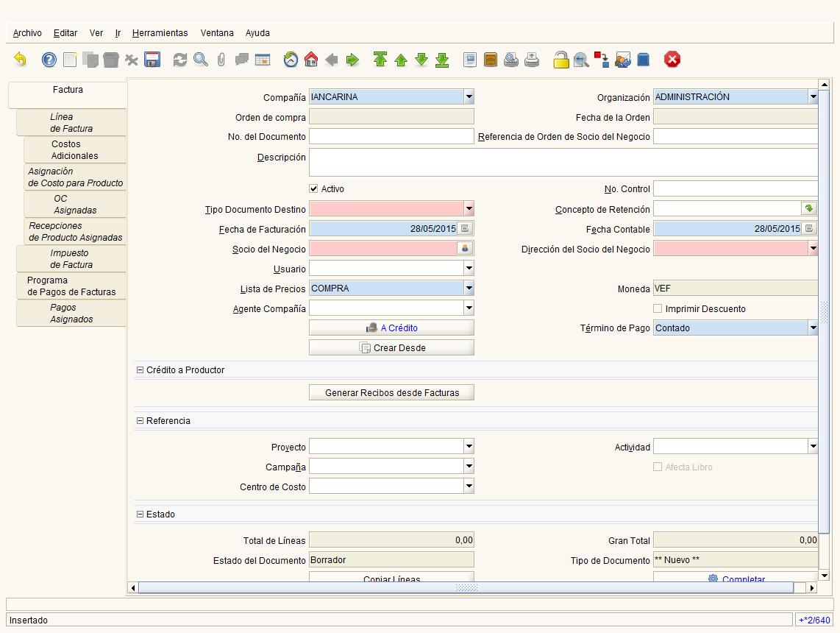The image size is (840, 633).
Task: Click the undo arrow toolbar icon
Action: tap(21, 60)
